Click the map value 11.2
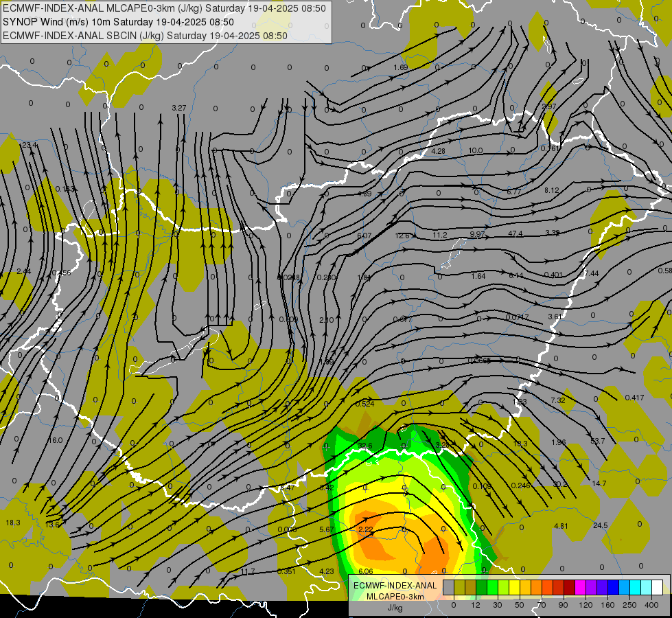672x618 pixels. (x=440, y=235)
